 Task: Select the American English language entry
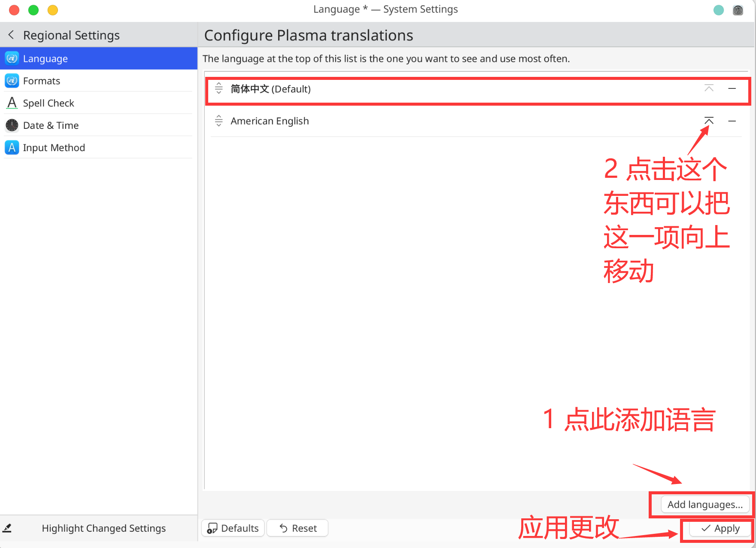click(476, 121)
